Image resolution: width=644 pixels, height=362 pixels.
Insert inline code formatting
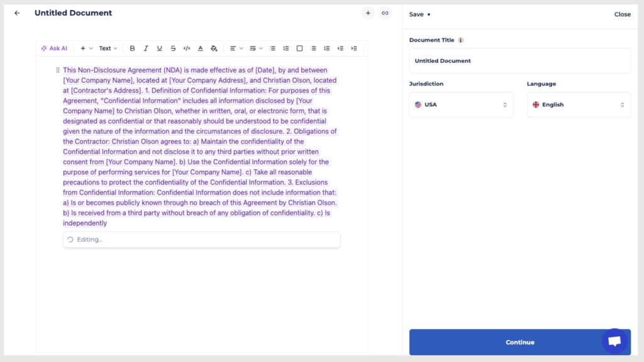[187, 48]
